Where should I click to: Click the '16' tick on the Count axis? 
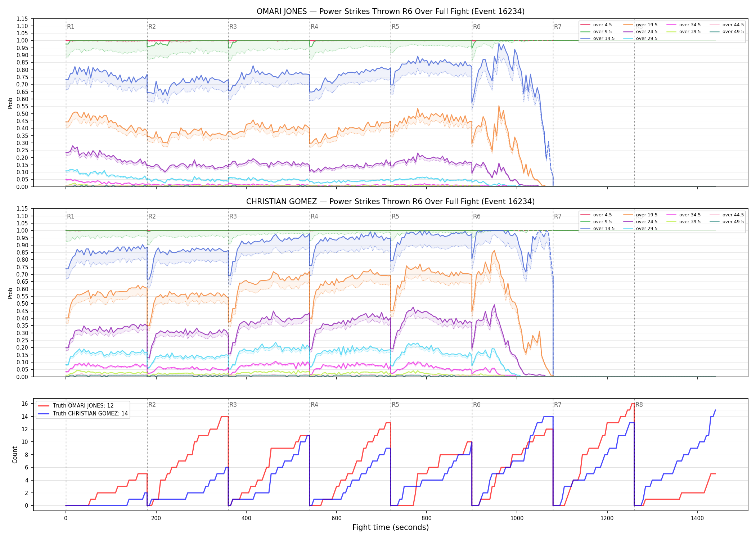tap(24, 404)
